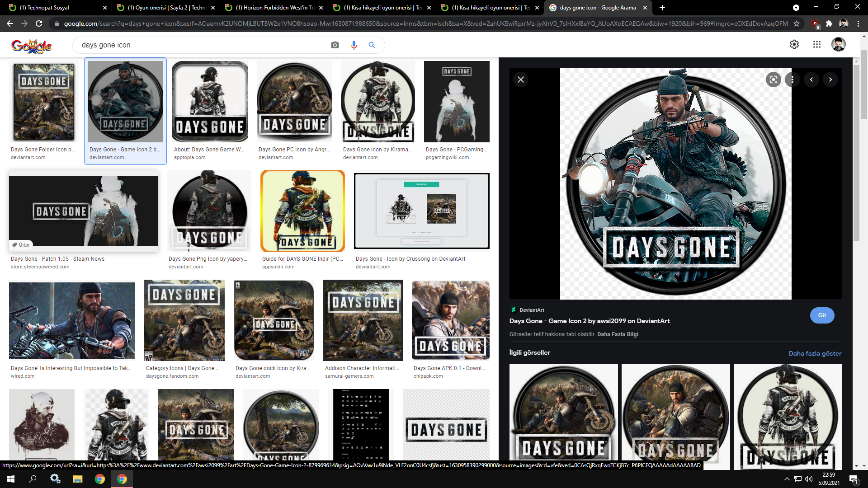Open Google quick settings gear
Viewport: 868px width, 488px height.
coord(794,44)
